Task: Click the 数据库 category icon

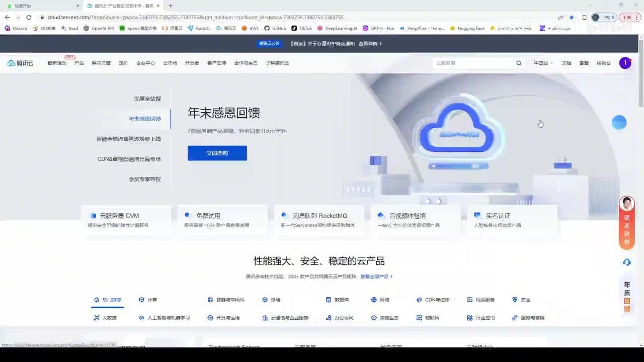Action: (x=329, y=300)
